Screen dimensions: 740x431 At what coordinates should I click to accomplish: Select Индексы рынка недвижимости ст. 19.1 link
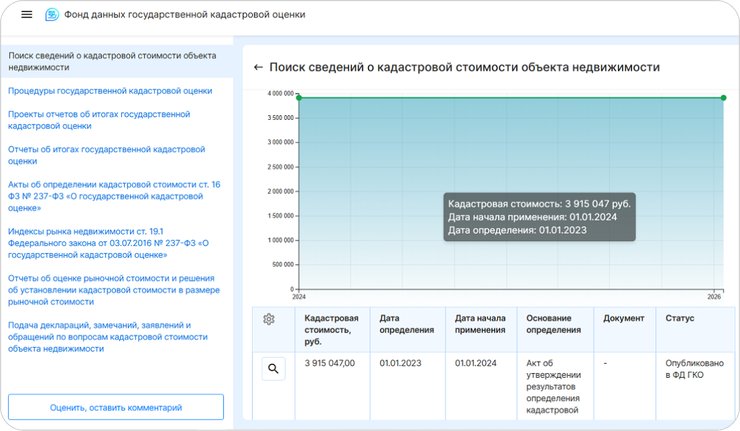(x=108, y=242)
